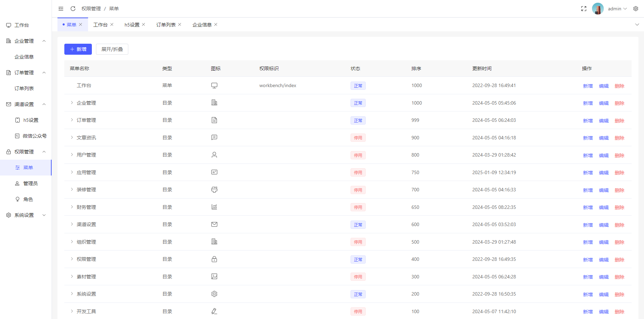Click the admin avatar picture

tap(598, 9)
